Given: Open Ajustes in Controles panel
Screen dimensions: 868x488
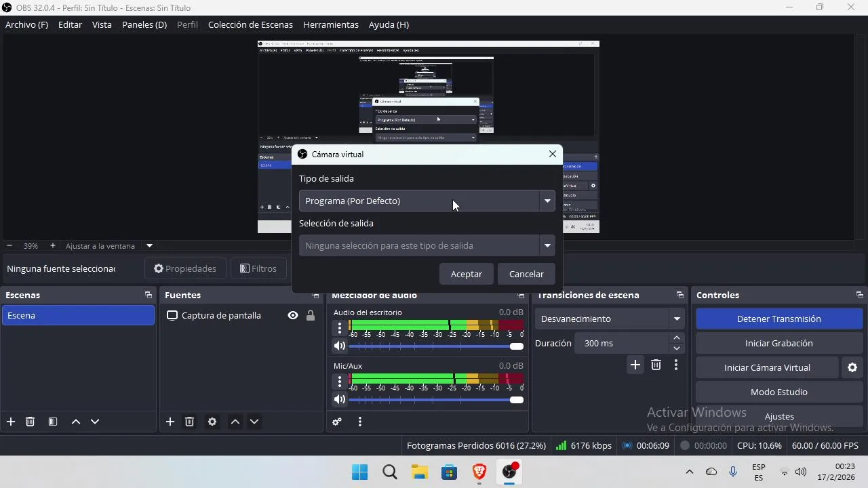Looking at the screenshot, I should tap(779, 416).
